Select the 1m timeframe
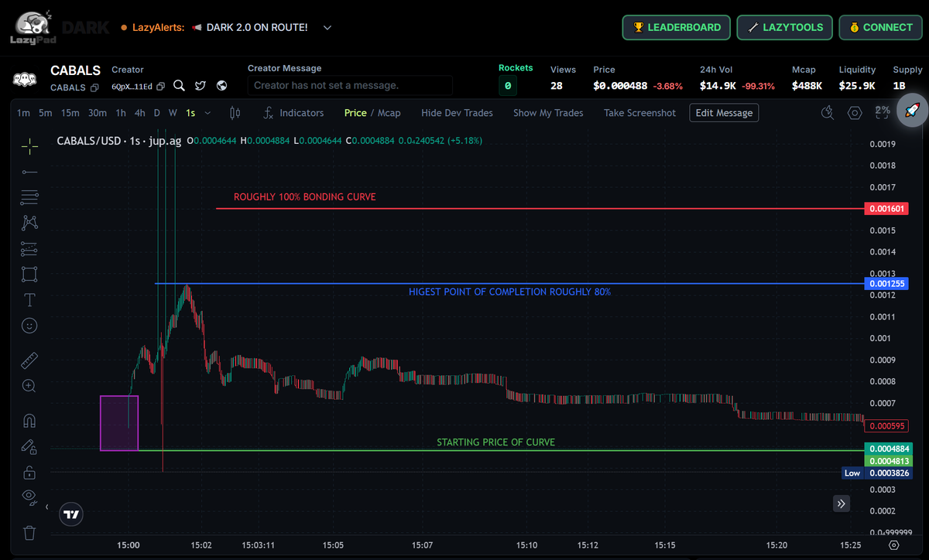This screenshot has height=560, width=929. (23, 113)
